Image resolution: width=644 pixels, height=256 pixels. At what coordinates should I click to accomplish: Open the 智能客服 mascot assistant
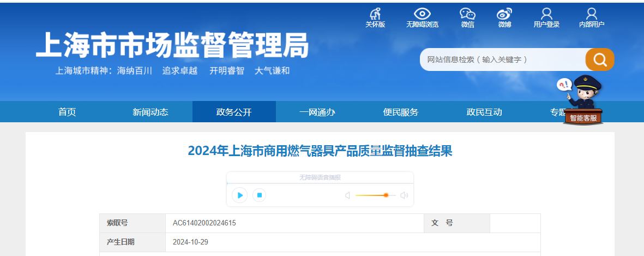coord(582,100)
